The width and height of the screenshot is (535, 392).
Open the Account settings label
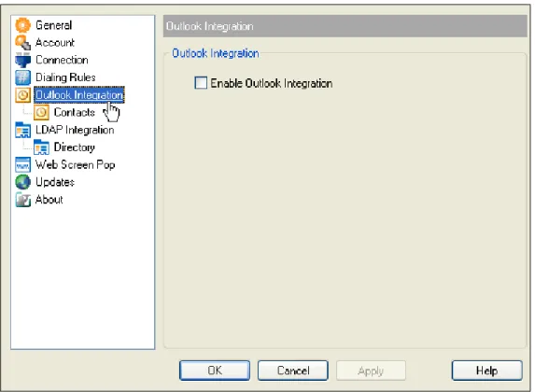[x=55, y=42]
